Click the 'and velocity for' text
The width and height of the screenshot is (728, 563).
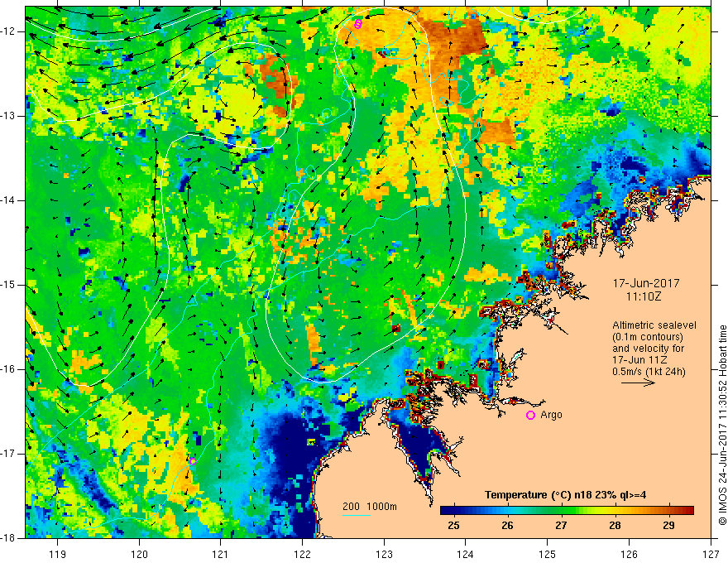(x=648, y=349)
